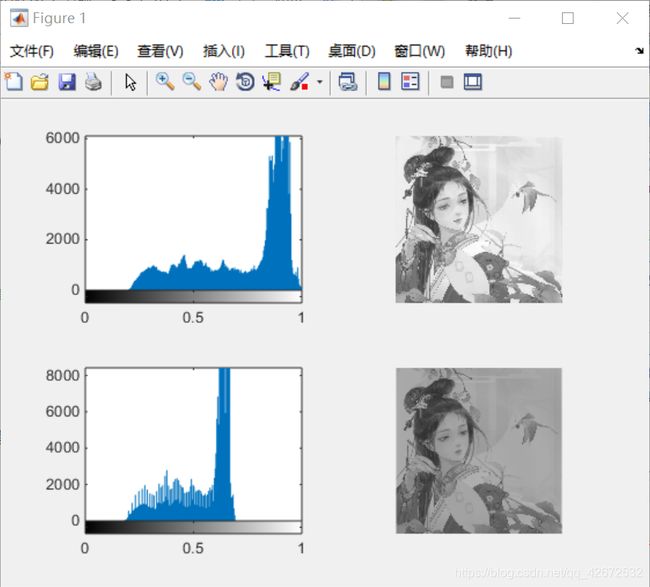Viewport: 650px width, 587px height.
Task: Select the darker bottom grayscale portrait image
Action: 479,451
